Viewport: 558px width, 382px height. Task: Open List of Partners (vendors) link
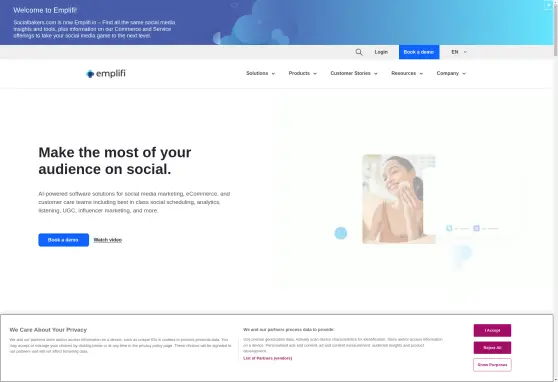[268, 358]
